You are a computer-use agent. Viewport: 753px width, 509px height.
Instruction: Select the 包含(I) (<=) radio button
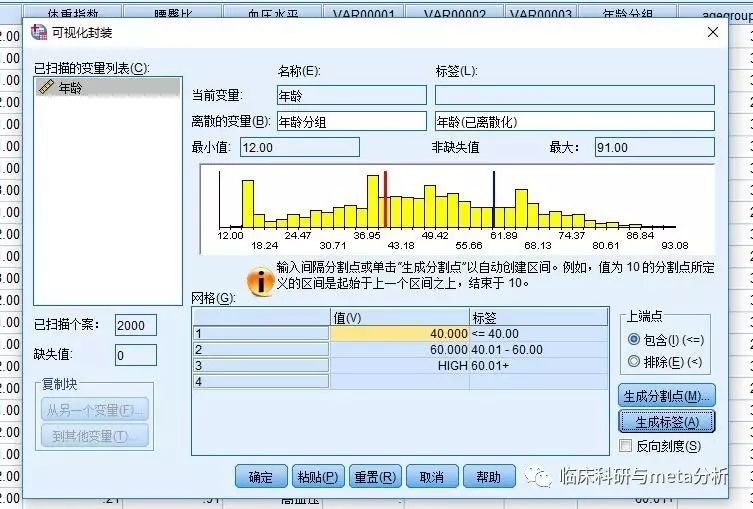[634, 339]
